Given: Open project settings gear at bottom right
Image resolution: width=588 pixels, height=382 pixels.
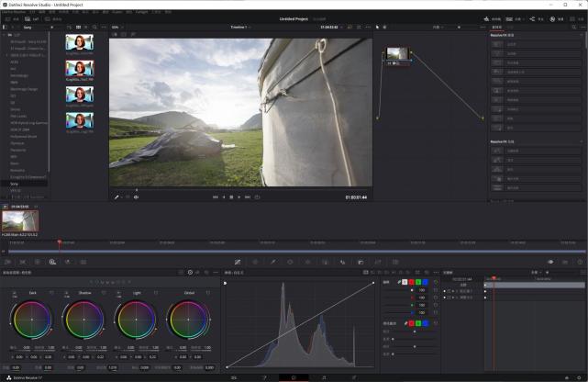Looking at the screenshot, I should pyautogui.click(x=577, y=377).
